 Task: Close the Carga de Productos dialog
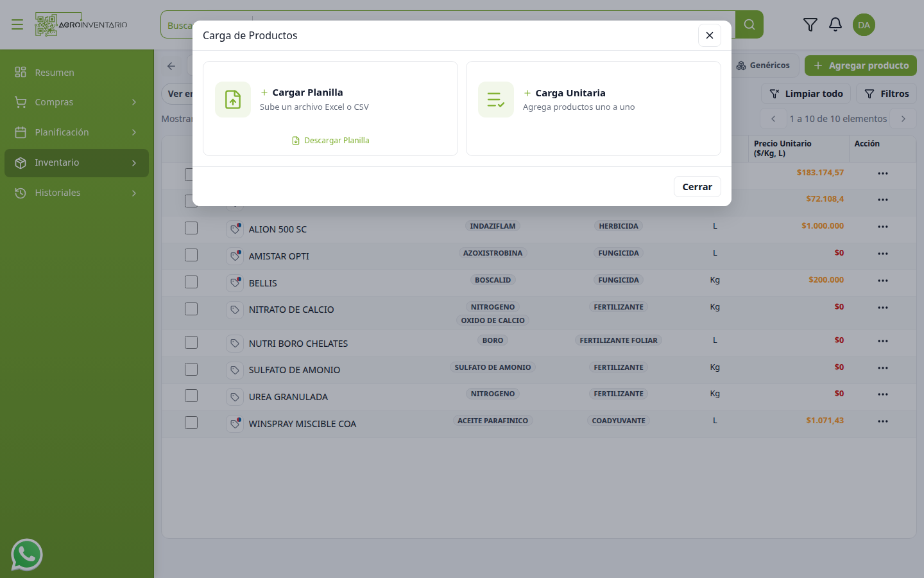[x=710, y=35]
